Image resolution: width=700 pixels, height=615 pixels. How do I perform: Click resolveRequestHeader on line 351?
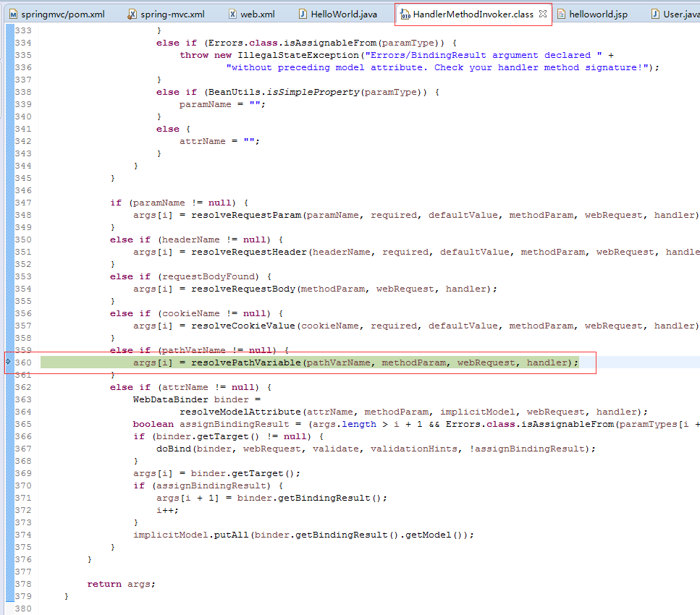249,253
